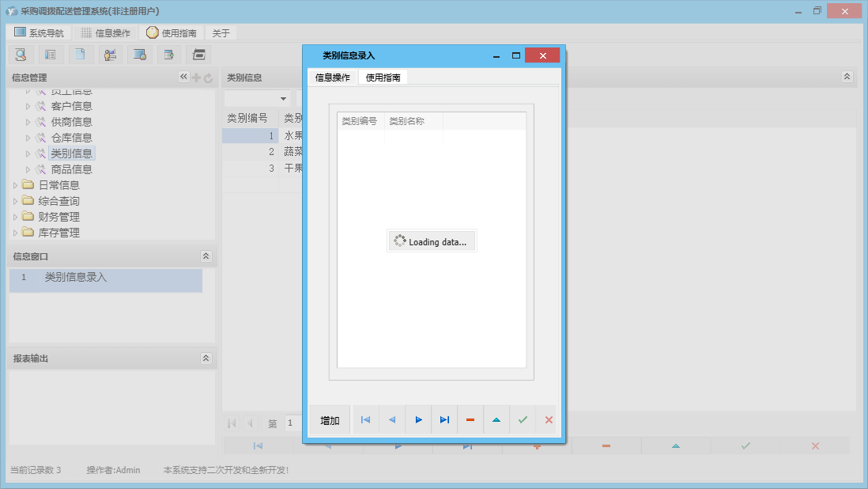Click first-record icon in main window navigator
This screenshot has height=489, width=868.
[x=258, y=445]
